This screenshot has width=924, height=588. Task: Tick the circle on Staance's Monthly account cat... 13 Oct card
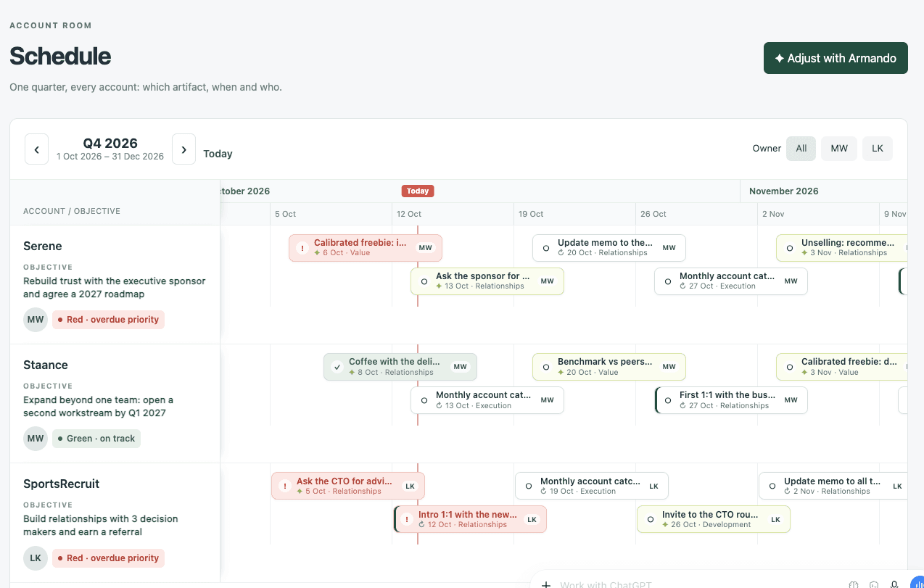pyautogui.click(x=424, y=400)
